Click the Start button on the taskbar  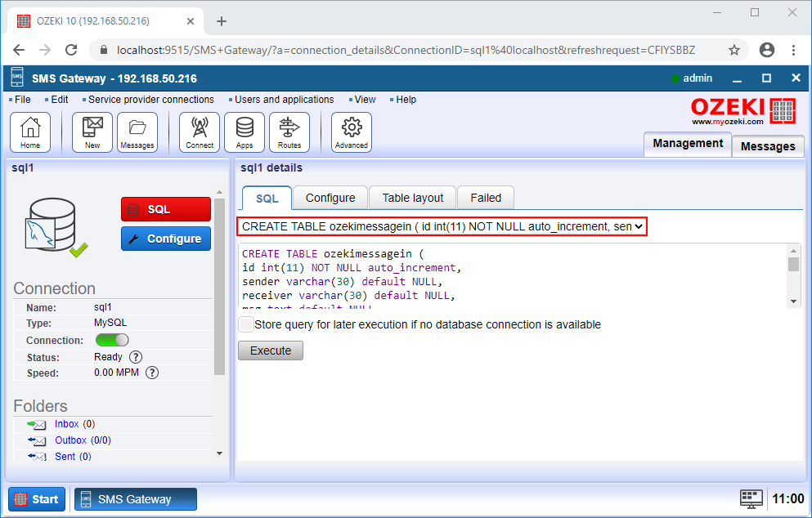click(36, 498)
